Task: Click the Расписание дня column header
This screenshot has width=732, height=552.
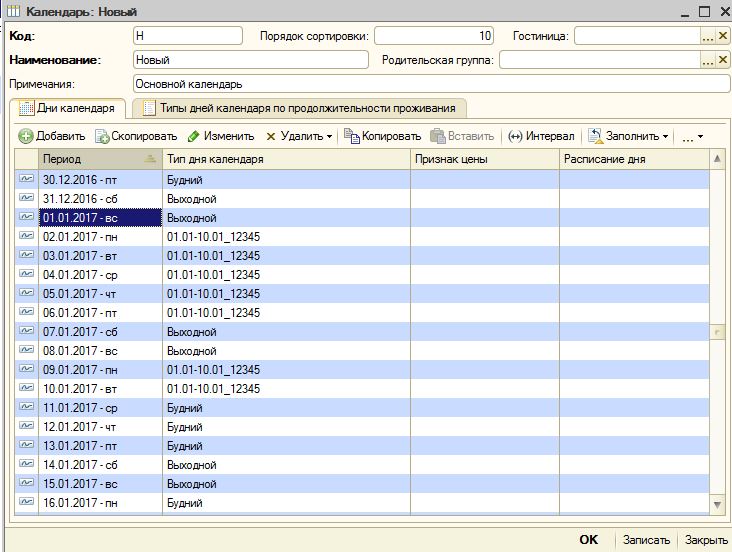Action: (634, 159)
